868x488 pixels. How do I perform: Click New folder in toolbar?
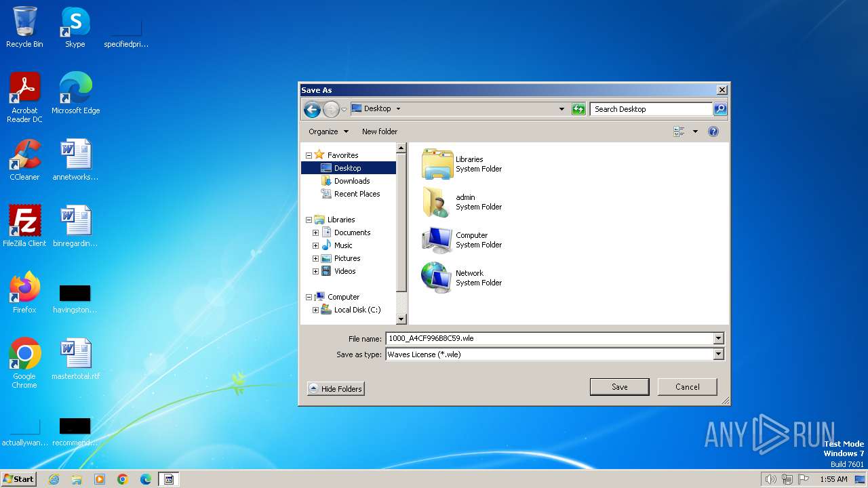coord(380,131)
